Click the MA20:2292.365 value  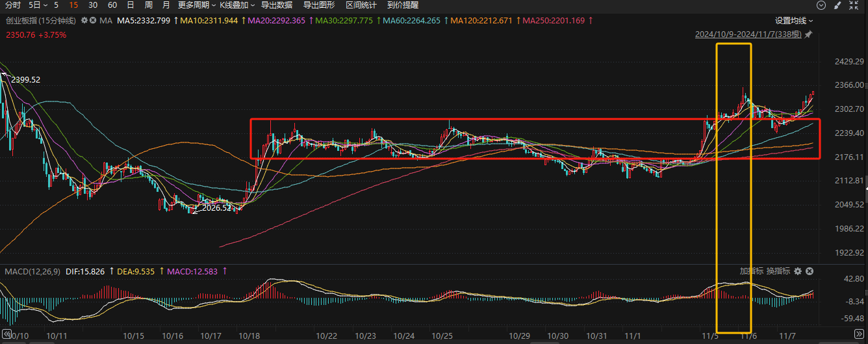[278, 21]
